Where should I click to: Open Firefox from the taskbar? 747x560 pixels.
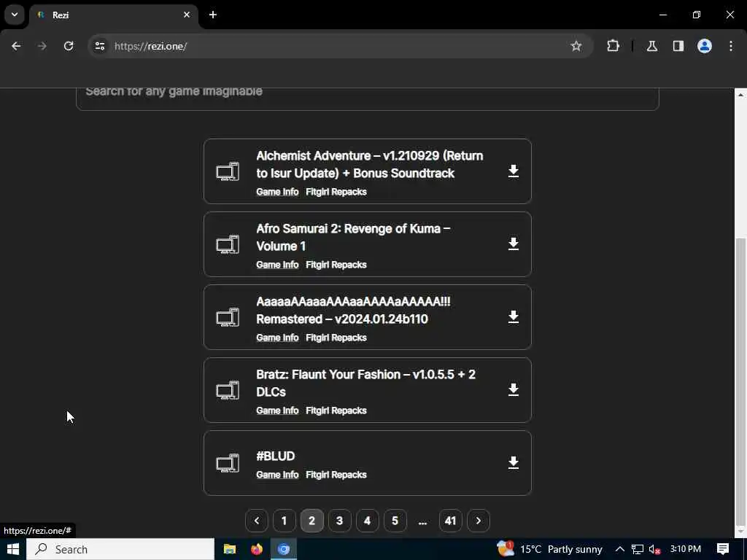(x=257, y=549)
